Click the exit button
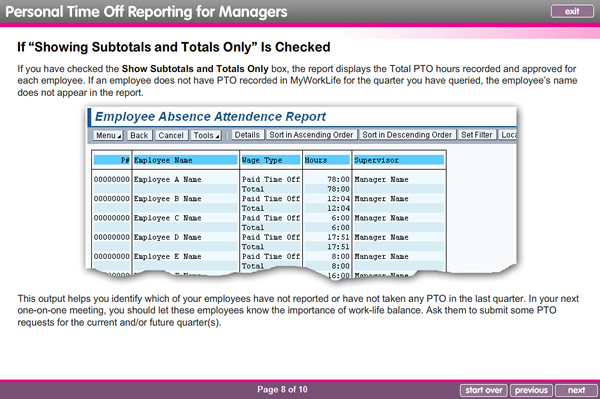The width and height of the screenshot is (600, 399). 572,11
